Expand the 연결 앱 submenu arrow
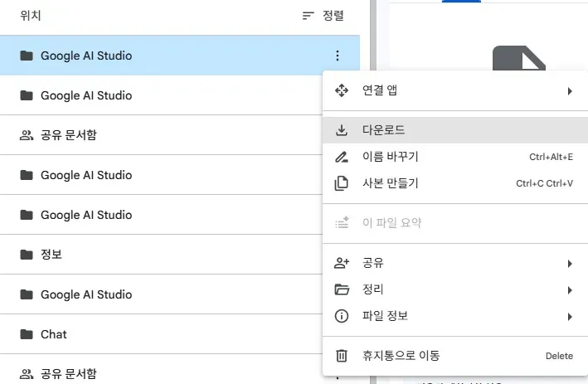The image size is (588, 384). (x=570, y=90)
